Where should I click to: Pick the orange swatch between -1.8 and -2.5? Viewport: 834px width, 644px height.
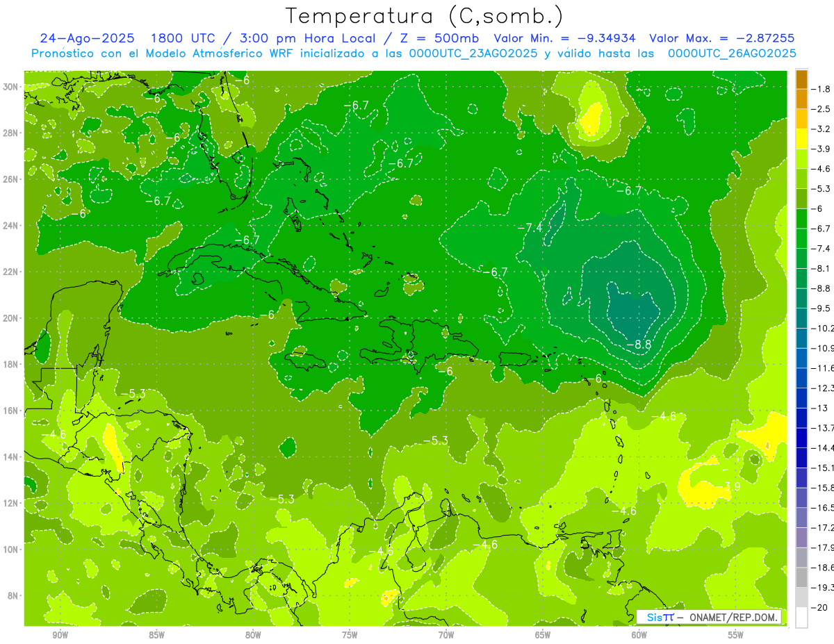801,99
